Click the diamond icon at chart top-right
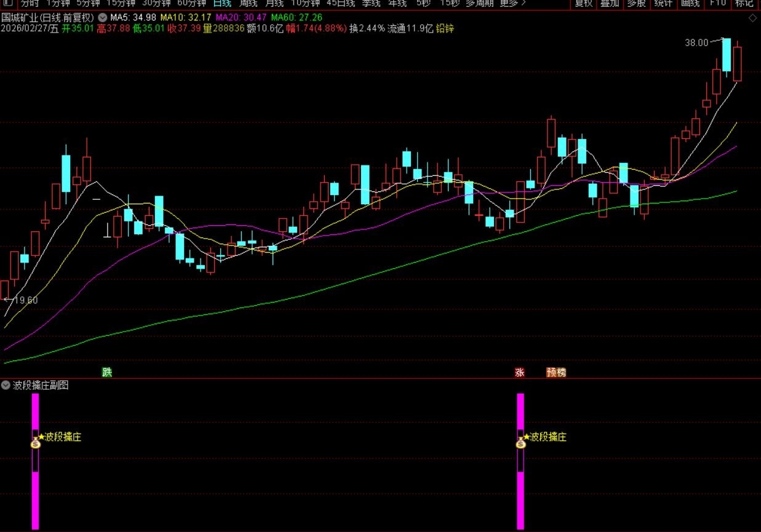 pyautogui.click(x=752, y=18)
